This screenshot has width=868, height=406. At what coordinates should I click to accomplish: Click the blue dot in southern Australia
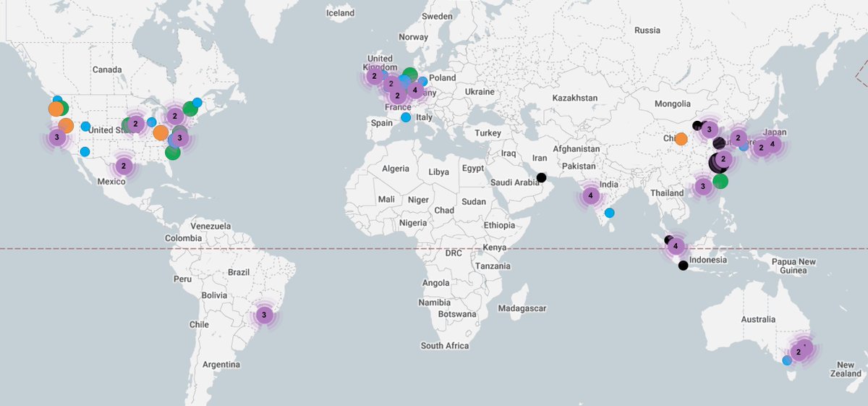[787, 360]
